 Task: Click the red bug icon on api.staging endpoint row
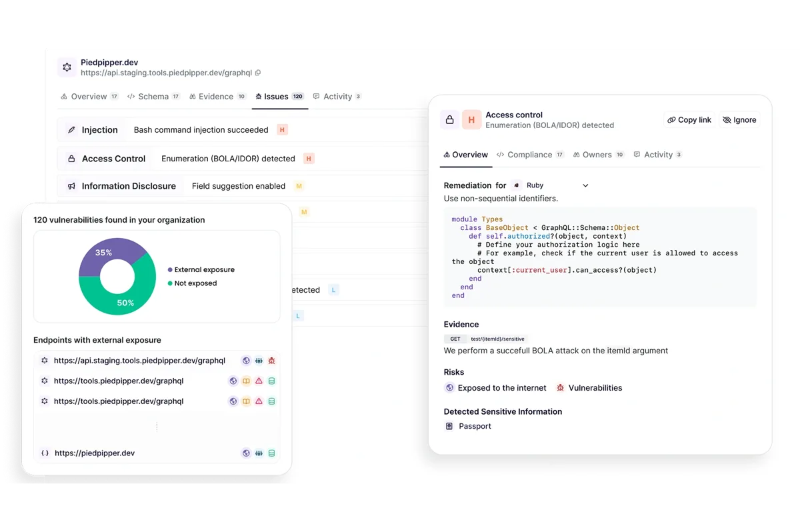271,361
